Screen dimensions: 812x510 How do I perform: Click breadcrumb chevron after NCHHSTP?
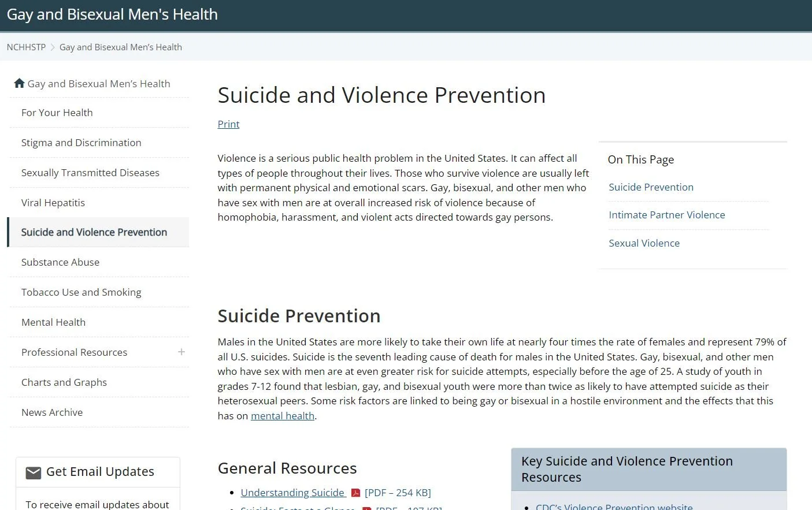[x=53, y=47]
